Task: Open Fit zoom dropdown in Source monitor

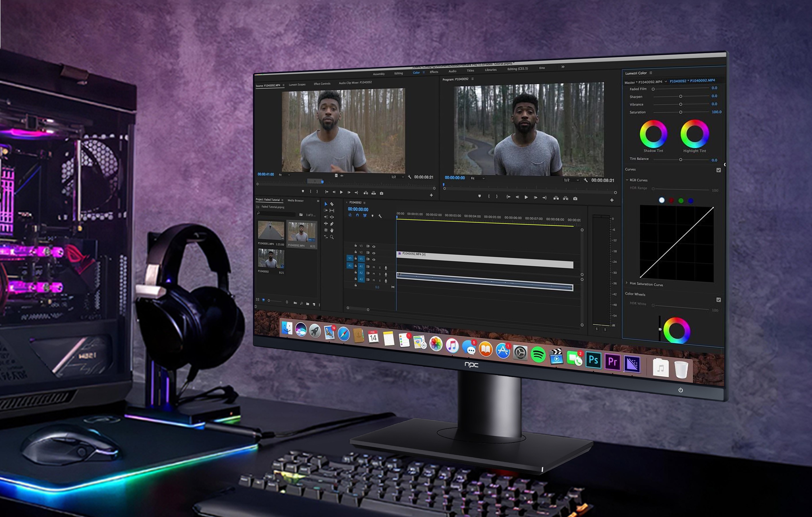Action: (x=284, y=175)
